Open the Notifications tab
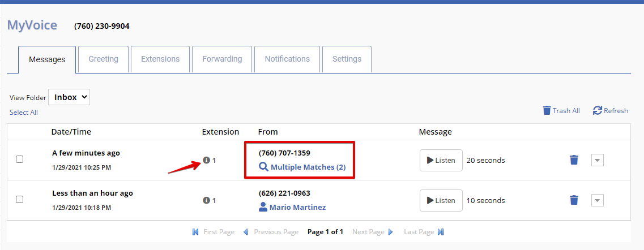Screen dimensions: 644x250 (287, 59)
